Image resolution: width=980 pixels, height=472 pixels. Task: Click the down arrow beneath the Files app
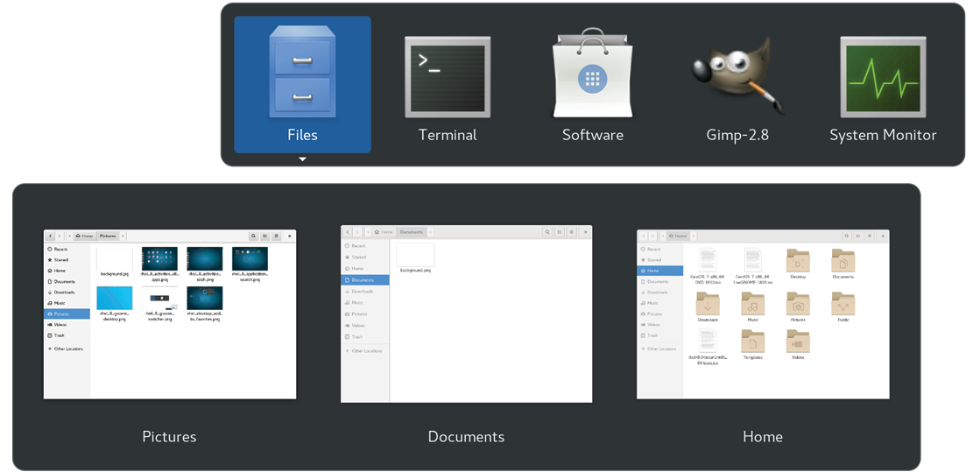coord(302,159)
